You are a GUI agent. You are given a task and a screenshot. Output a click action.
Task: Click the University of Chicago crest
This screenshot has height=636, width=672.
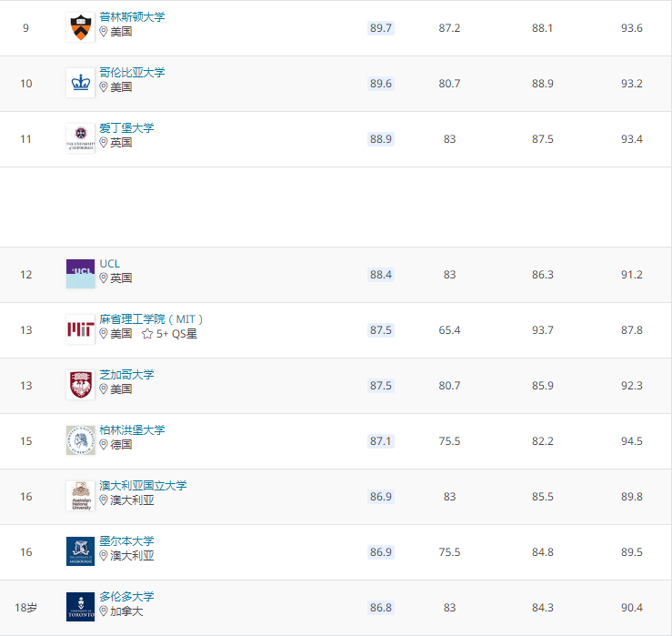(x=80, y=385)
